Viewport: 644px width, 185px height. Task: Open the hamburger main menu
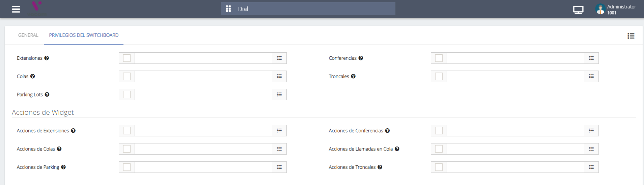click(x=16, y=9)
